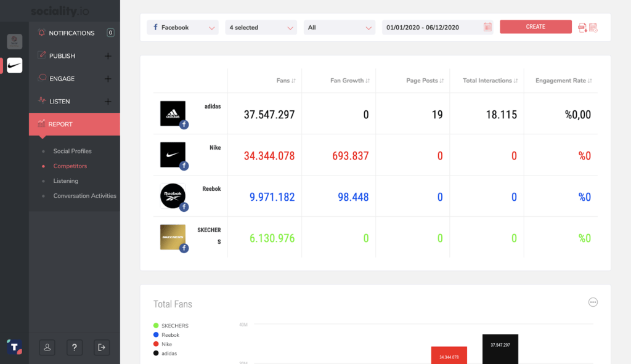
Task: Click Reebok fan growth value 98.448
Action: 353,197
